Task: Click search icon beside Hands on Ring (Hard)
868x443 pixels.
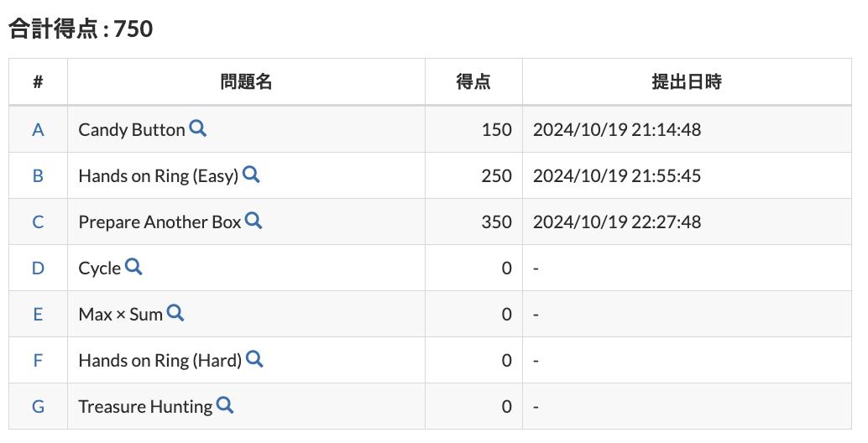Action: (254, 359)
